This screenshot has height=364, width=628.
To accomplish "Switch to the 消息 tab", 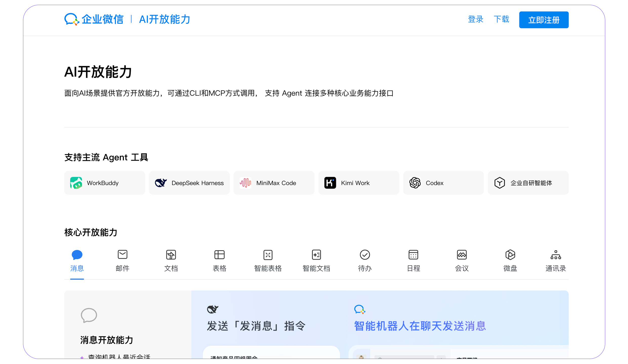I will 77,268.
